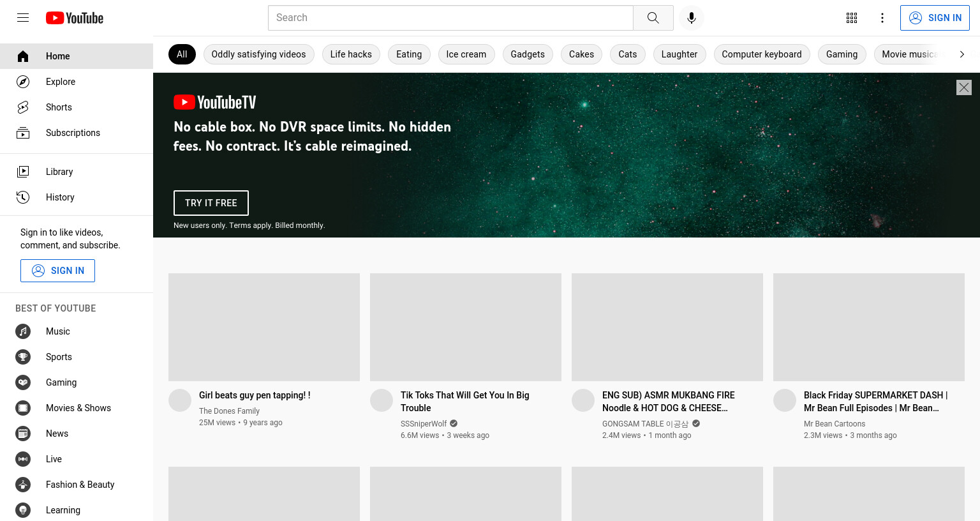Click the Movies & Shows film icon

point(23,408)
